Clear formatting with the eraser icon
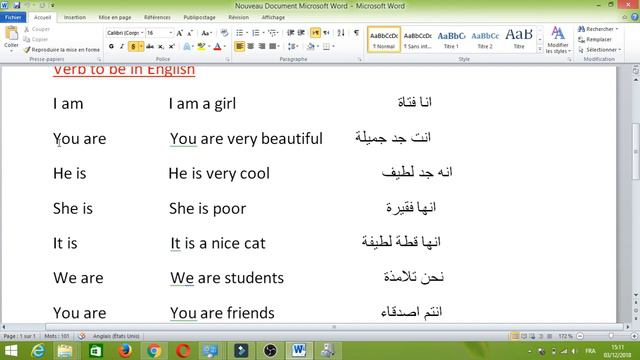 pyautogui.click(x=224, y=33)
